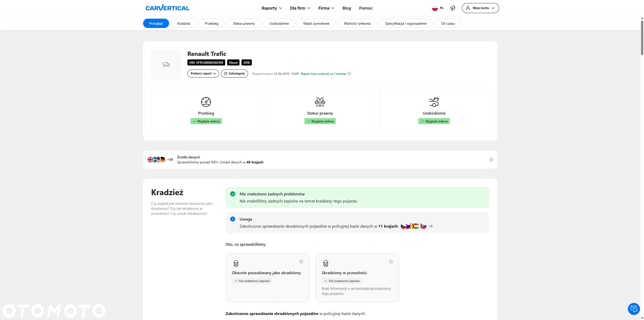Image resolution: width=644 pixels, height=320 pixels.
Task: Open the Pobierz raport dropdown
Action: pos(203,74)
